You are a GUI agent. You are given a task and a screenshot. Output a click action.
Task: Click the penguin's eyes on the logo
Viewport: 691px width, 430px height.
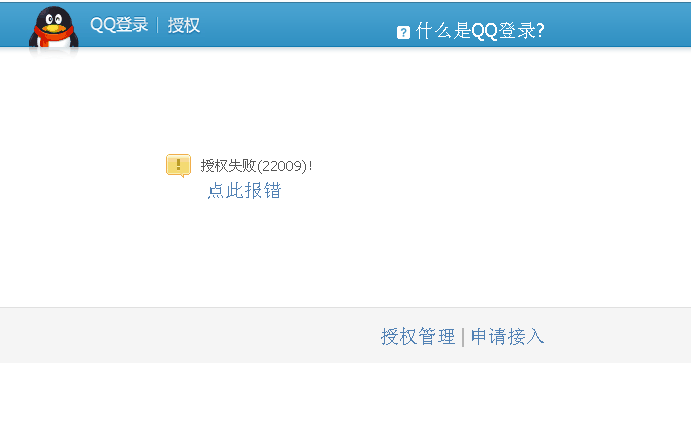tap(54, 19)
